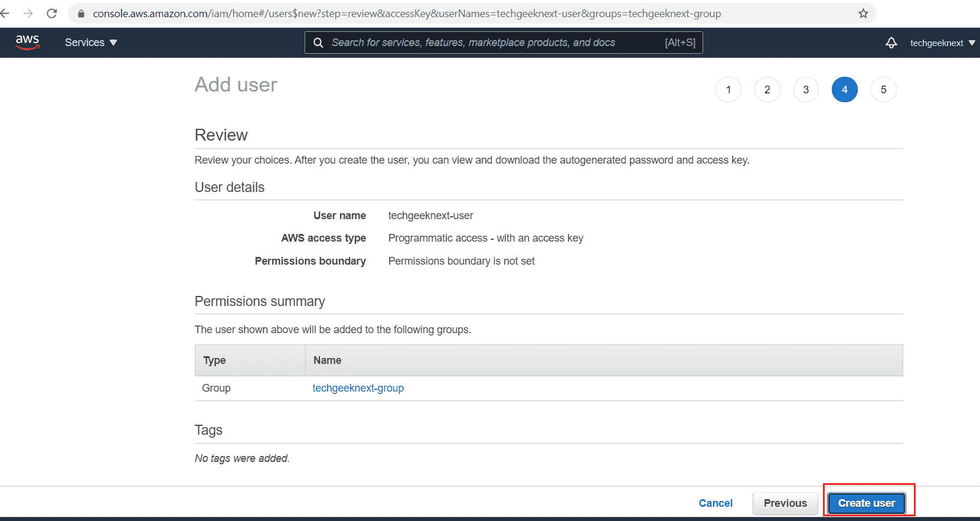
Task: Open the Services dropdown menu
Action: point(91,43)
